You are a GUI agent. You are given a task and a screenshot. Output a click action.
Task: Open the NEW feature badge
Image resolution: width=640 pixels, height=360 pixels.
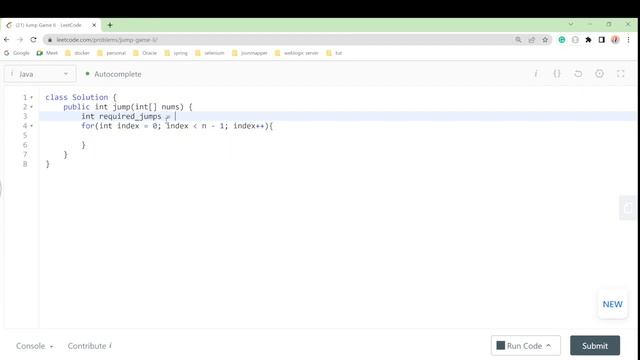point(612,304)
